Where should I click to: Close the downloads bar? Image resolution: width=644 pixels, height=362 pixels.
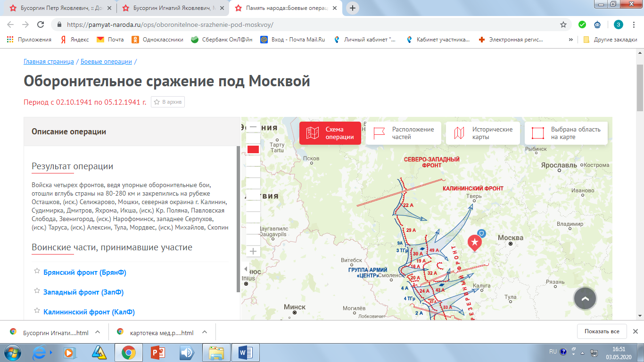pos(635,331)
